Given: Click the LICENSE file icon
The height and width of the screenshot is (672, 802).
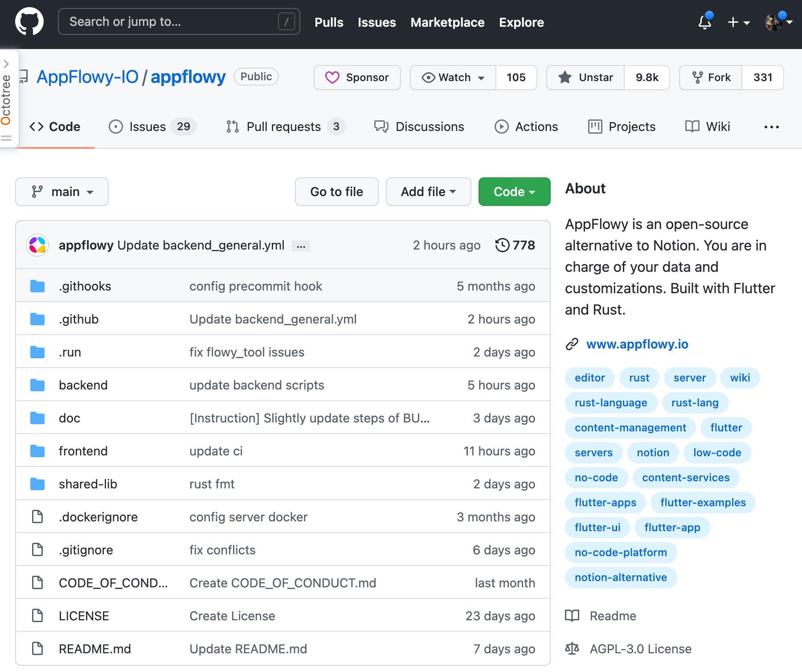Looking at the screenshot, I should pyautogui.click(x=37, y=616).
